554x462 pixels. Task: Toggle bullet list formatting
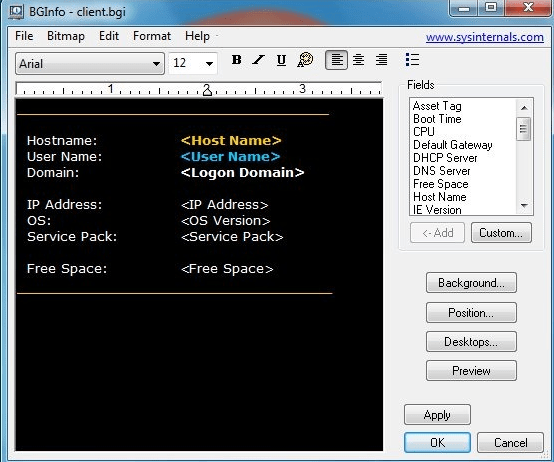click(412, 60)
